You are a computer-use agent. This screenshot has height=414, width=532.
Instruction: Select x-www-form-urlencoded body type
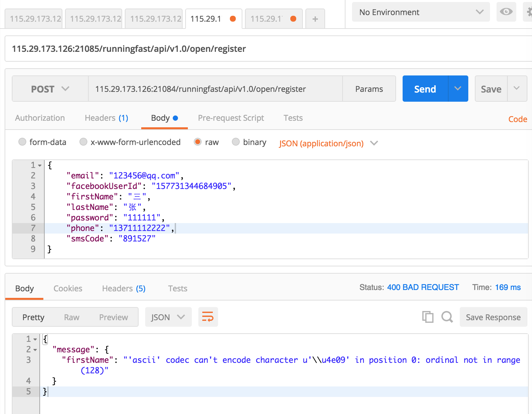[83, 142]
